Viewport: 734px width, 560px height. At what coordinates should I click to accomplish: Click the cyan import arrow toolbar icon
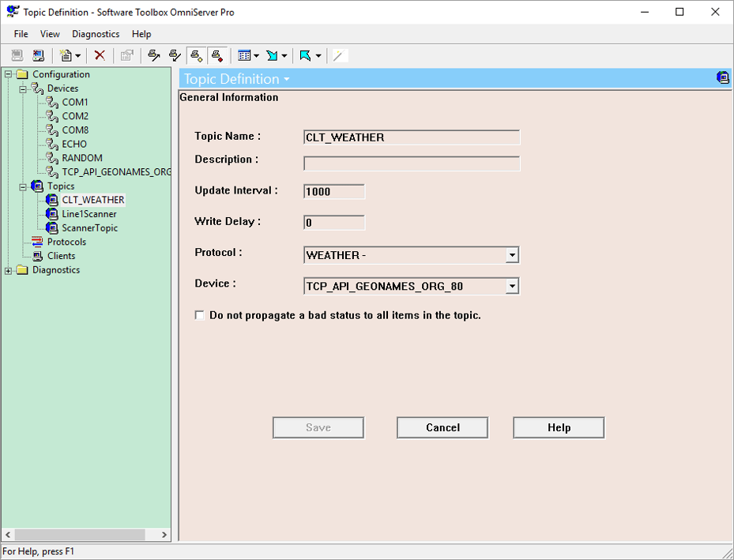tap(272, 55)
